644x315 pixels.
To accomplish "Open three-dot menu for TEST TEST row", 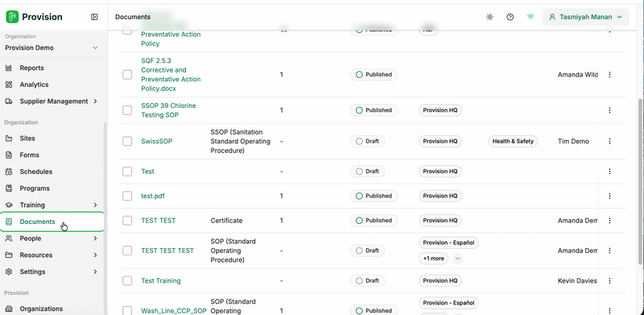I will 609,221.
